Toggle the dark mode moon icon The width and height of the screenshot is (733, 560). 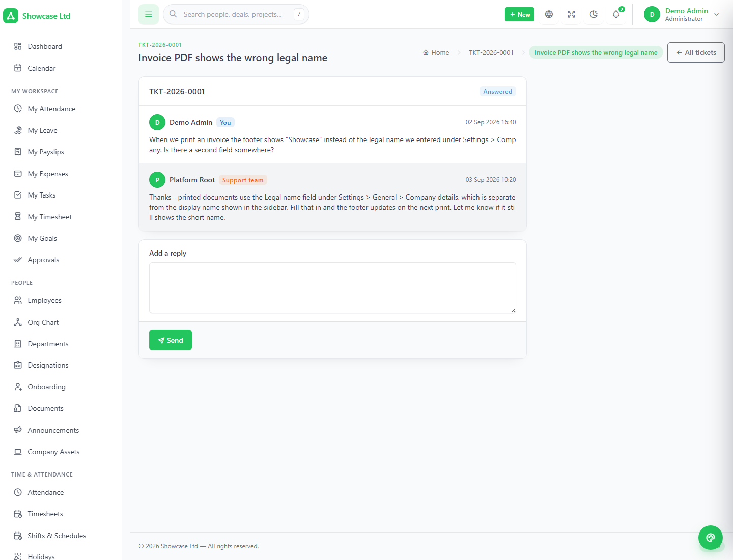tap(594, 14)
